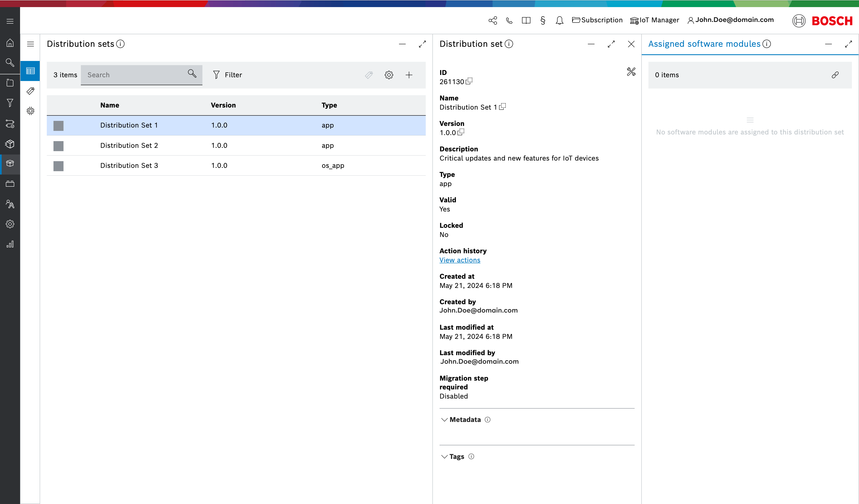Click the home icon in the left sidebar
The height and width of the screenshot is (504, 859).
pyautogui.click(x=10, y=43)
